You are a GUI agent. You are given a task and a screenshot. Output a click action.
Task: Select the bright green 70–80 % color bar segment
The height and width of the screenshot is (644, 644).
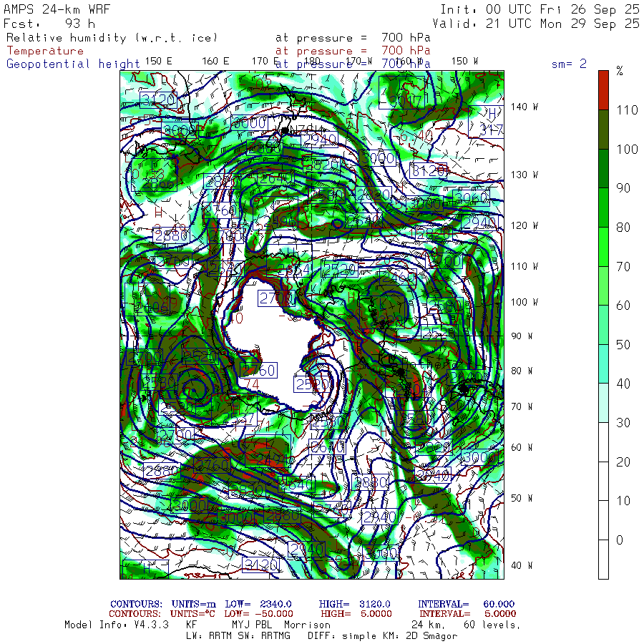[603, 246]
